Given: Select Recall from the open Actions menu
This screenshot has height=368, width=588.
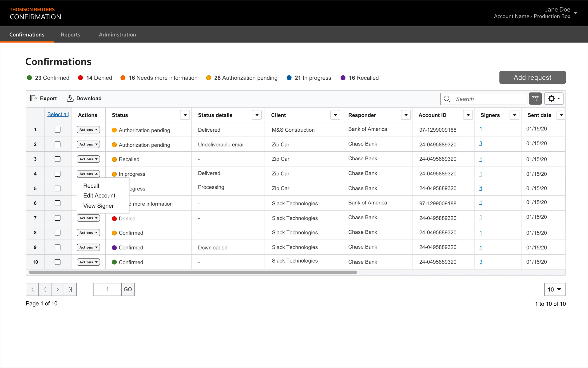Looking at the screenshot, I should click(x=91, y=186).
